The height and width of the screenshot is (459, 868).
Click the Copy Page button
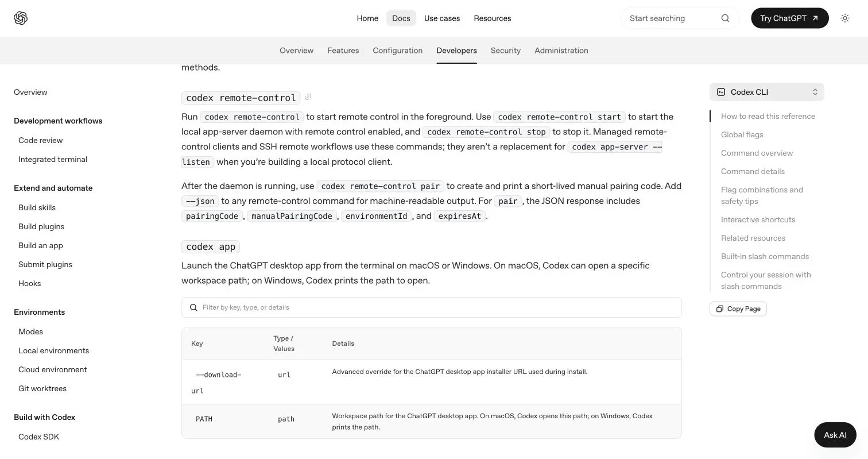click(x=738, y=308)
